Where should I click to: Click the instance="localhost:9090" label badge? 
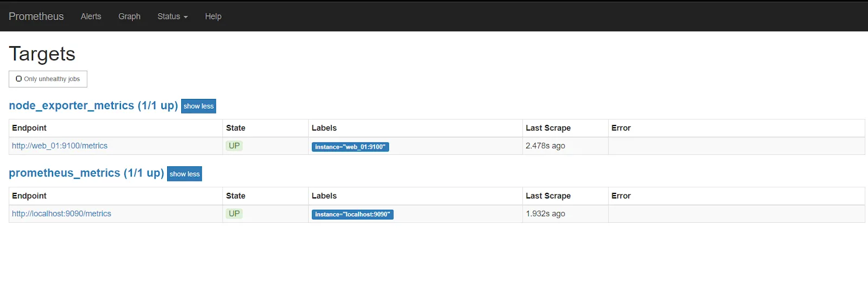point(353,215)
